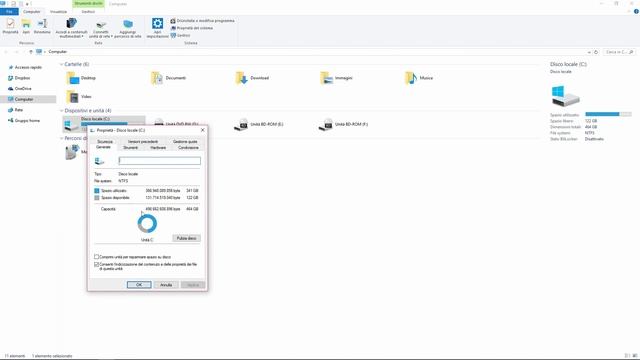The height and width of the screenshot is (360, 640).
Task: Open Accedi a contenuti multimediali
Action: coord(71,28)
